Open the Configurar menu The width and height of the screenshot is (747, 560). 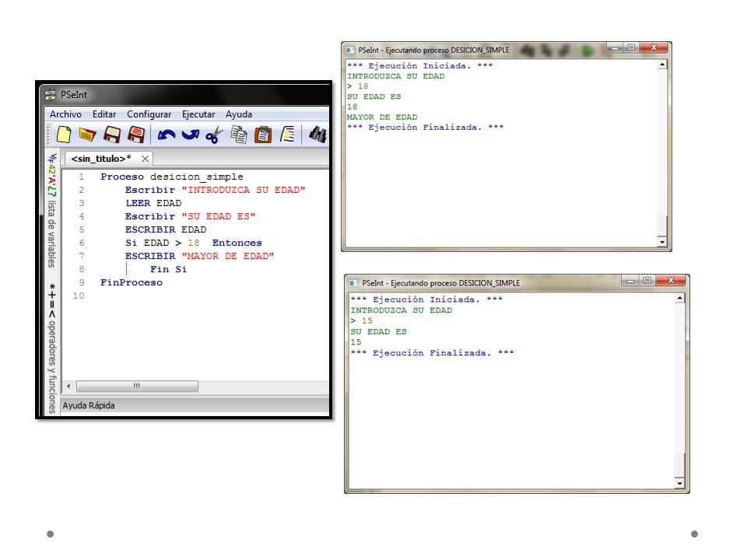click(149, 114)
